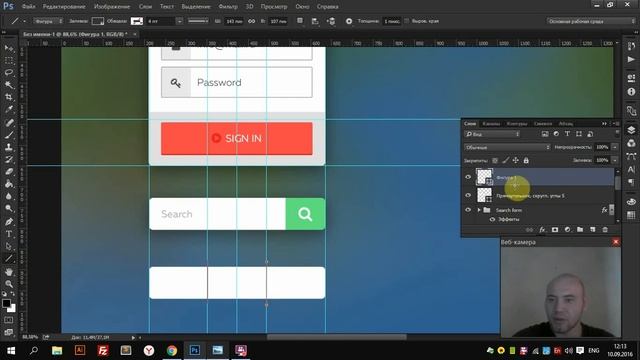
Task: Select the Path Selection tool
Action: 9,246
